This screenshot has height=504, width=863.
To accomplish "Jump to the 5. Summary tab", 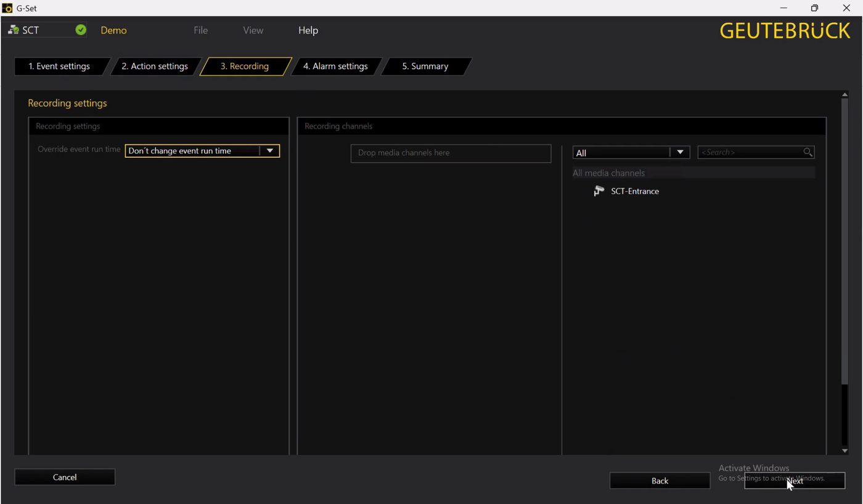I will (x=425, y=67).
